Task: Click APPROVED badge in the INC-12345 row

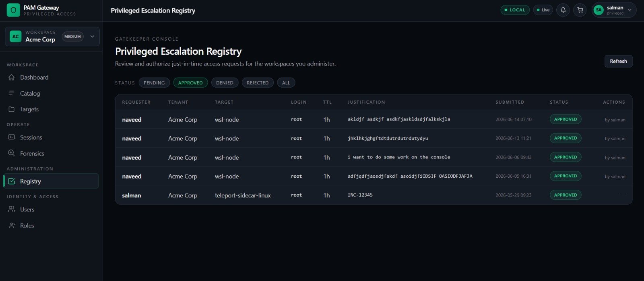Action: pos(566,195)
